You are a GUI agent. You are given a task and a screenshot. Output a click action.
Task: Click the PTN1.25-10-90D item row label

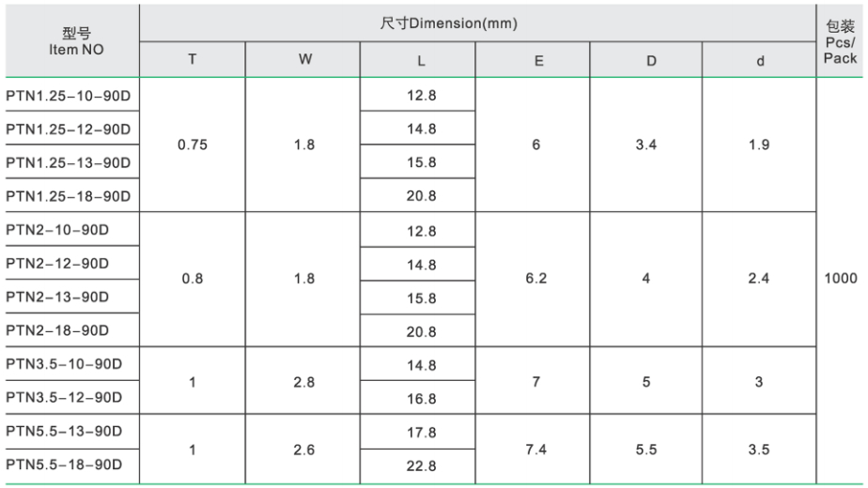pos(68,95)
